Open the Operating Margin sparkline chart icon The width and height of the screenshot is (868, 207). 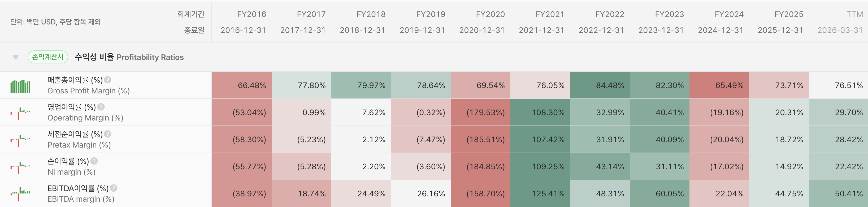point(20,114)
